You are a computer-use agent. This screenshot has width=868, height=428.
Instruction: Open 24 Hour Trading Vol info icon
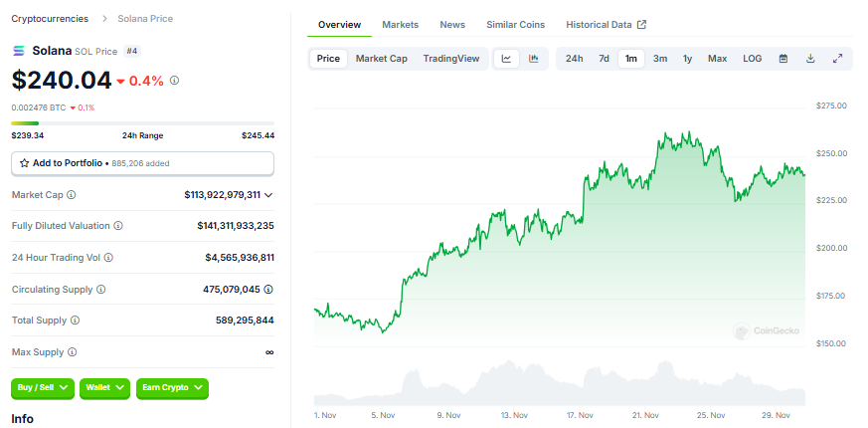pyautogui.click(x=108, y=258)
